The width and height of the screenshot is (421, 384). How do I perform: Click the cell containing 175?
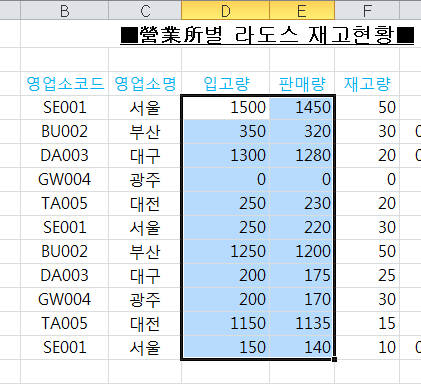[302, 276]
